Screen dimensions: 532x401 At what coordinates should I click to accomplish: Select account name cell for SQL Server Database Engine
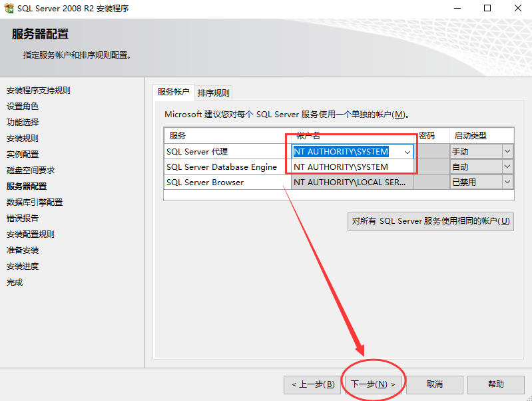[352, 167]
